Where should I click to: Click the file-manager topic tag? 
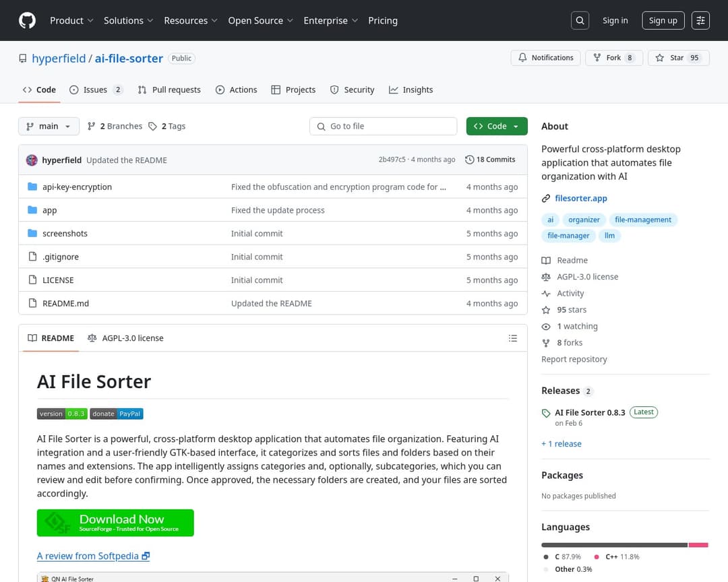pyautogui.click(x=568, y=235)
